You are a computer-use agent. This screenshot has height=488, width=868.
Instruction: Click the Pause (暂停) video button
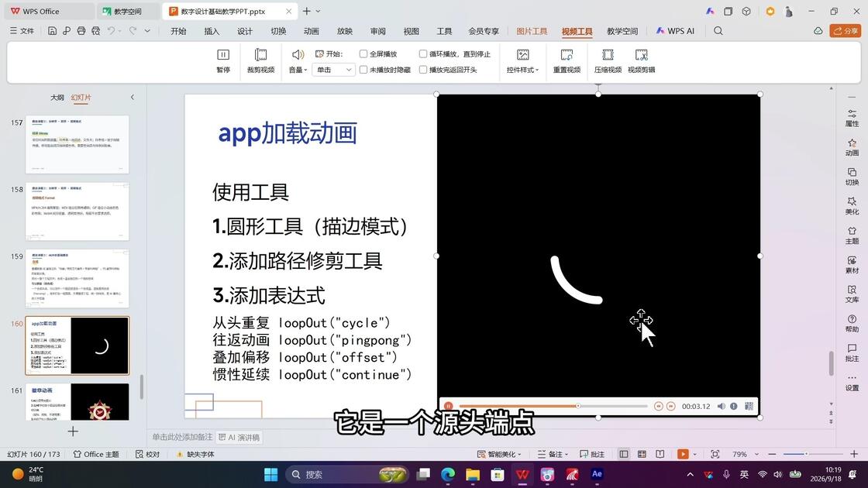click(x=223, y=60)
